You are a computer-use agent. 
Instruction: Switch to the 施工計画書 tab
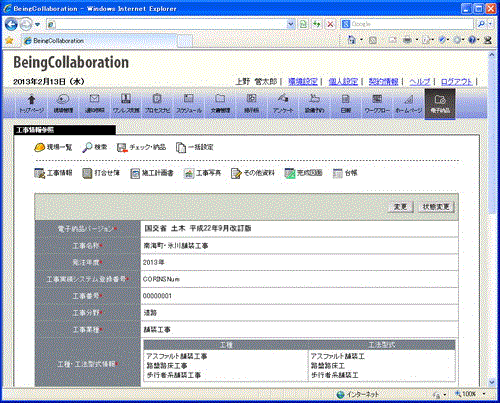152,173
